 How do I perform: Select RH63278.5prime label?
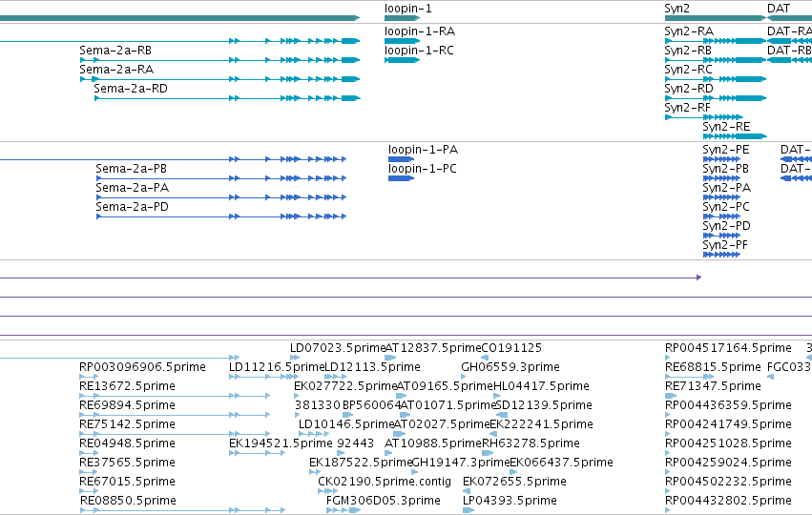[x=531, y=443]
